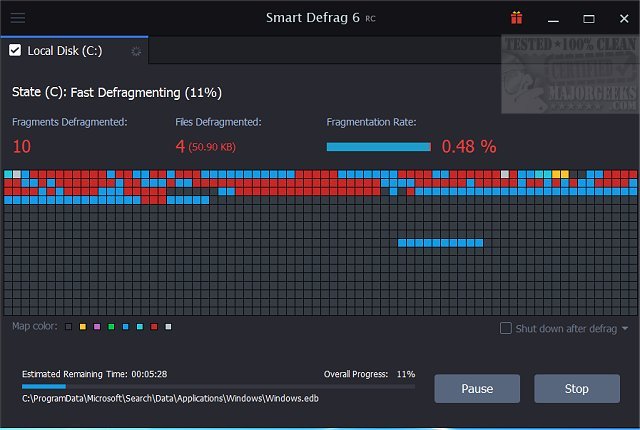
Task: Click the cyan map color swatch
Action: [x=140, y=327]
